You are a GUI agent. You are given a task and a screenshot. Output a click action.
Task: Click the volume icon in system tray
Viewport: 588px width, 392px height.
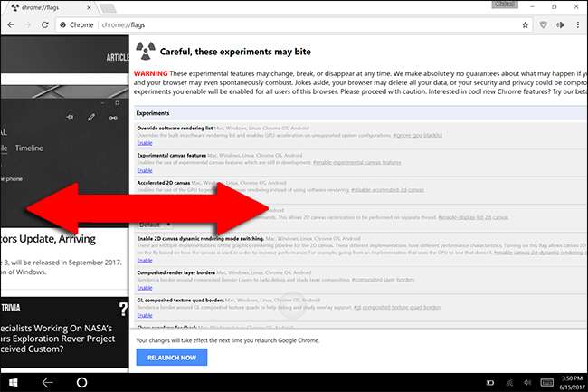[527, 383]
